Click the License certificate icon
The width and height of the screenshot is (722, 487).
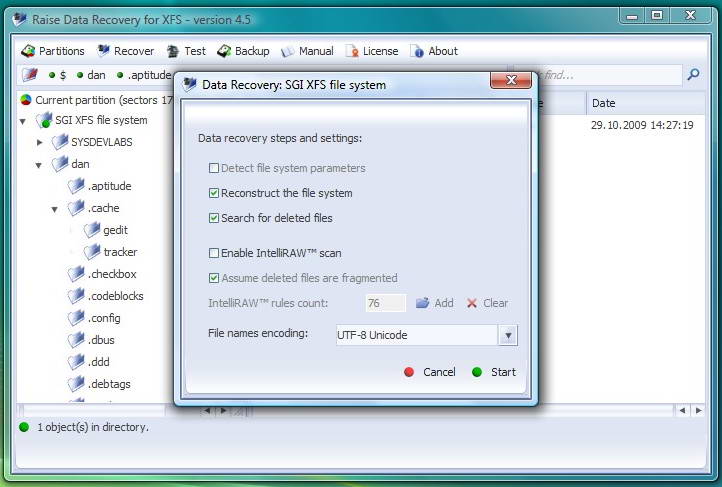tap(352, 51)
